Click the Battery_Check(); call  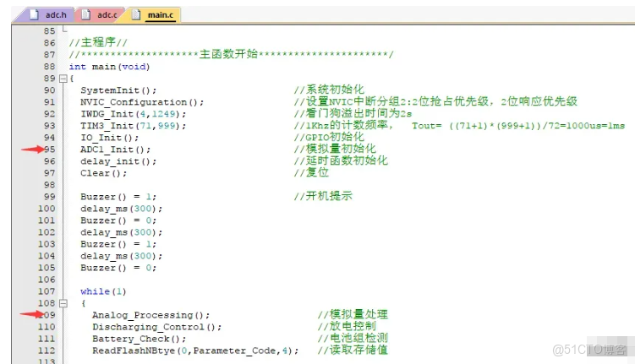[140, 339]
